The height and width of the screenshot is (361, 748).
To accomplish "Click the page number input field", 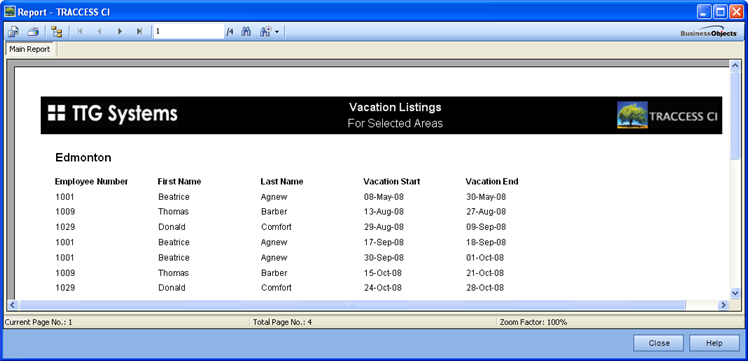I will point(188,31).
